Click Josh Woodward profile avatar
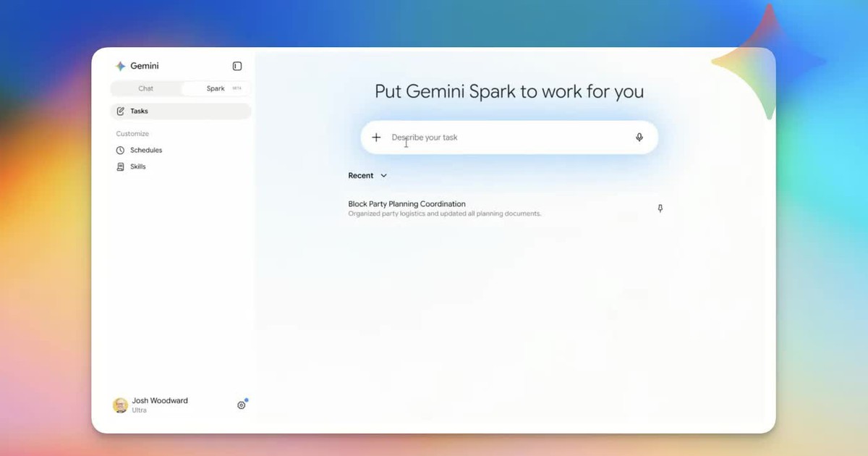The image size is (868, 456). (x=121, y=405)
